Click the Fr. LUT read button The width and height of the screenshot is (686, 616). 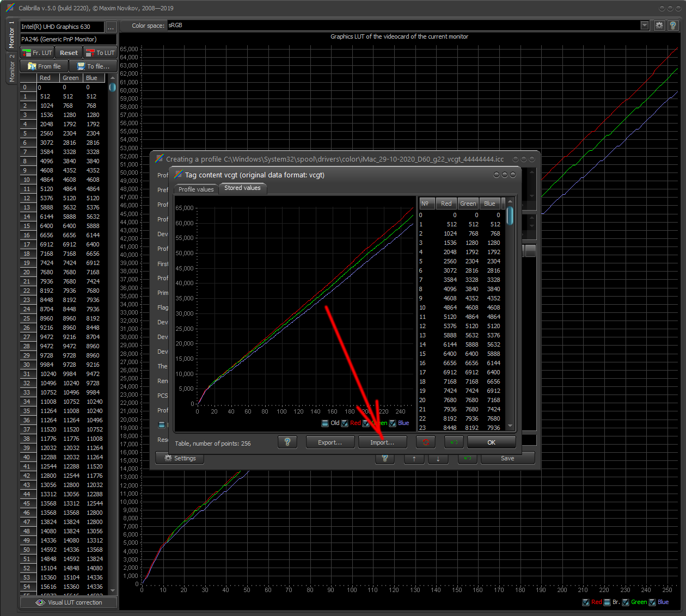[x=37, y=53]
